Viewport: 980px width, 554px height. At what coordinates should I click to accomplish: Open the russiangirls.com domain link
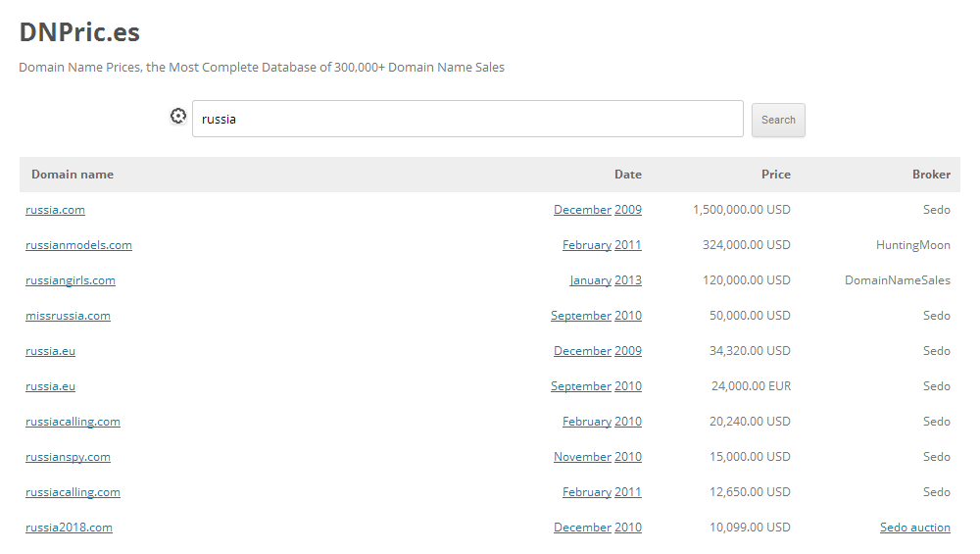coord(71,280)
